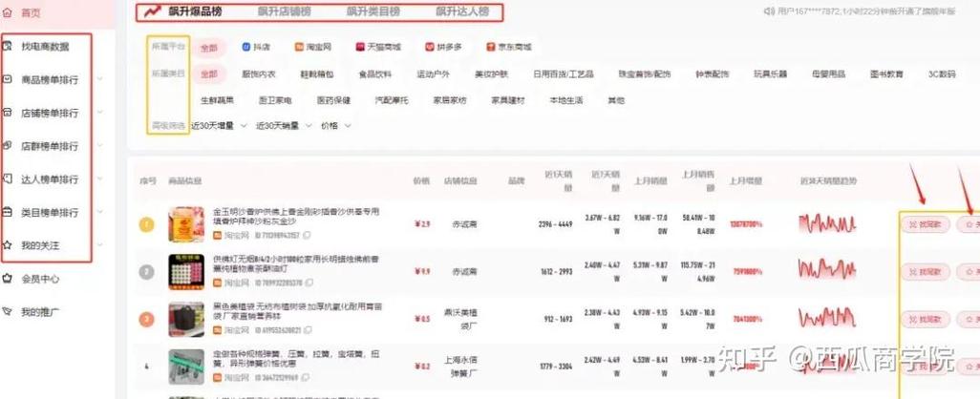
Task: Switch to the 飙升达人榜 tab
Action: [x=462, y=11]
